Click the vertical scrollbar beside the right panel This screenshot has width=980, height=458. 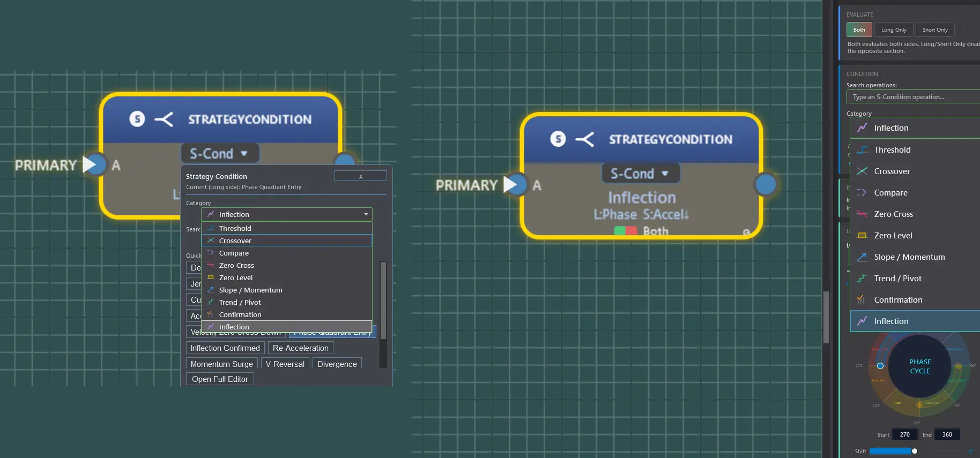pyautogui.click(x=826, y=317)
